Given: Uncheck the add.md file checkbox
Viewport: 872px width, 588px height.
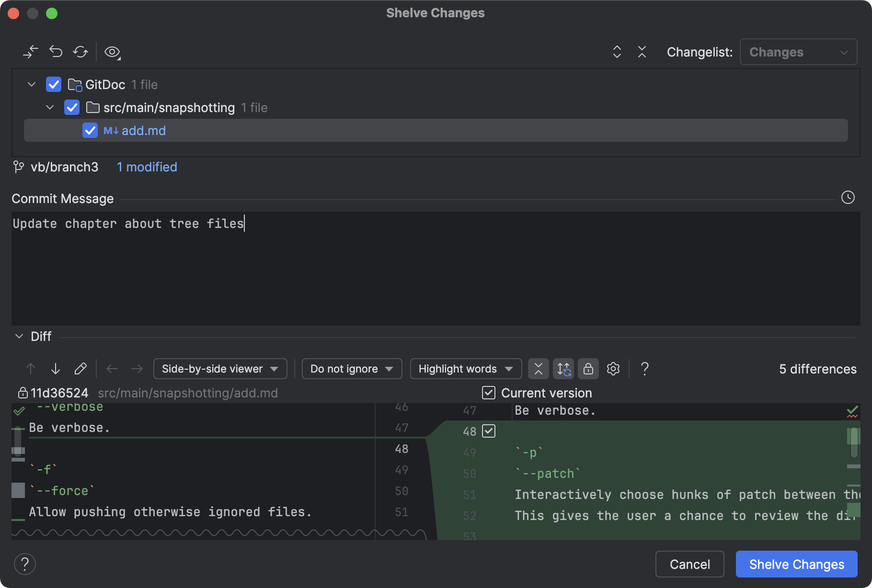Looking at the screenshot, I should coord(90,130).
